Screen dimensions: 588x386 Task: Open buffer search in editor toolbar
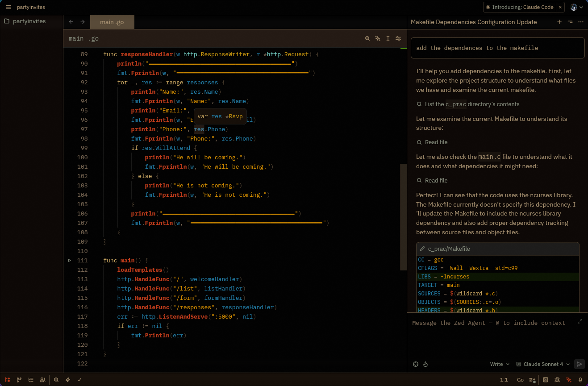click(x=367, y=38)
